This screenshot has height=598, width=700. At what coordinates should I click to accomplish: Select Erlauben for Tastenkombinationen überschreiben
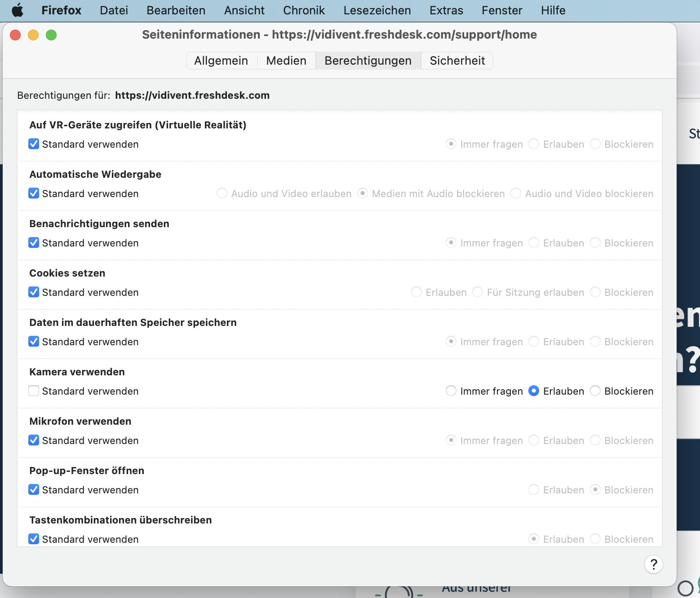(x=534, y=539)
